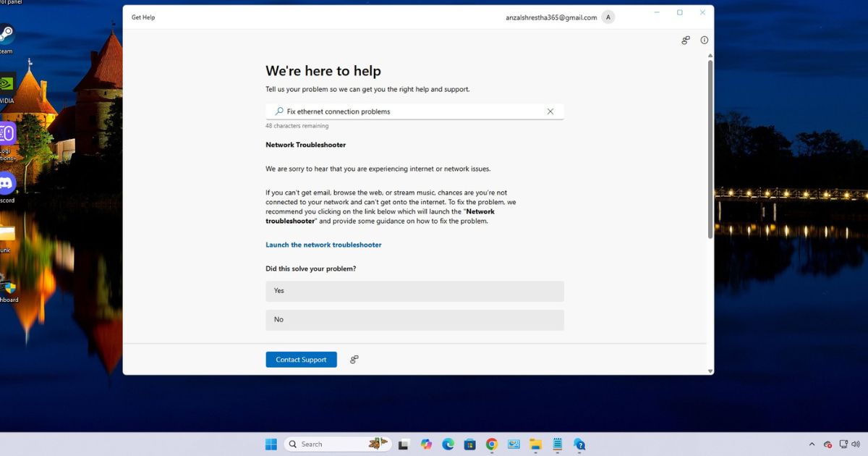This screenshot has height=456, width=868.
Task: Open the info icon in Get Help
Action: [704, 41]
